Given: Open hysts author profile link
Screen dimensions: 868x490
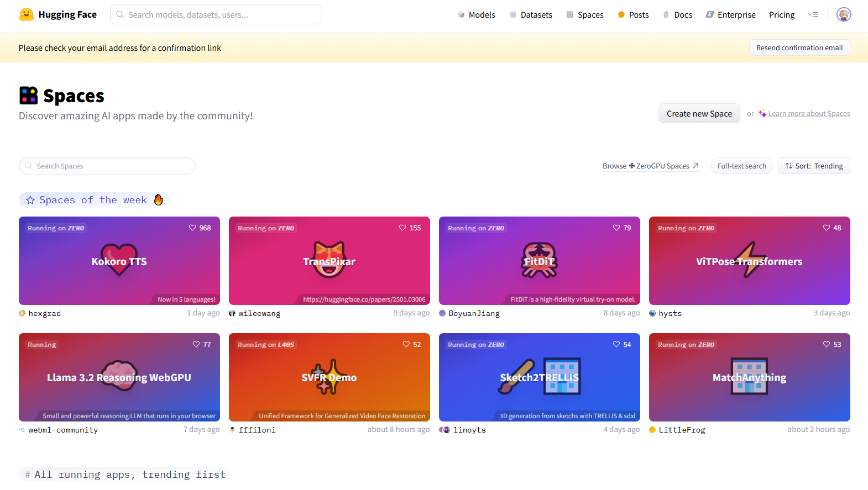Looking at the screenshot, I should [x=670, y=313].
